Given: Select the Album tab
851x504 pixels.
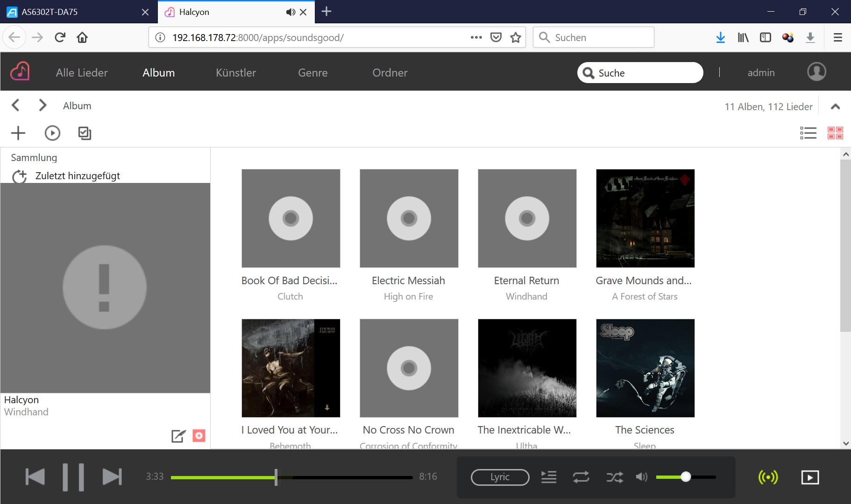Looking at the screenshot, I should point(159,73).
